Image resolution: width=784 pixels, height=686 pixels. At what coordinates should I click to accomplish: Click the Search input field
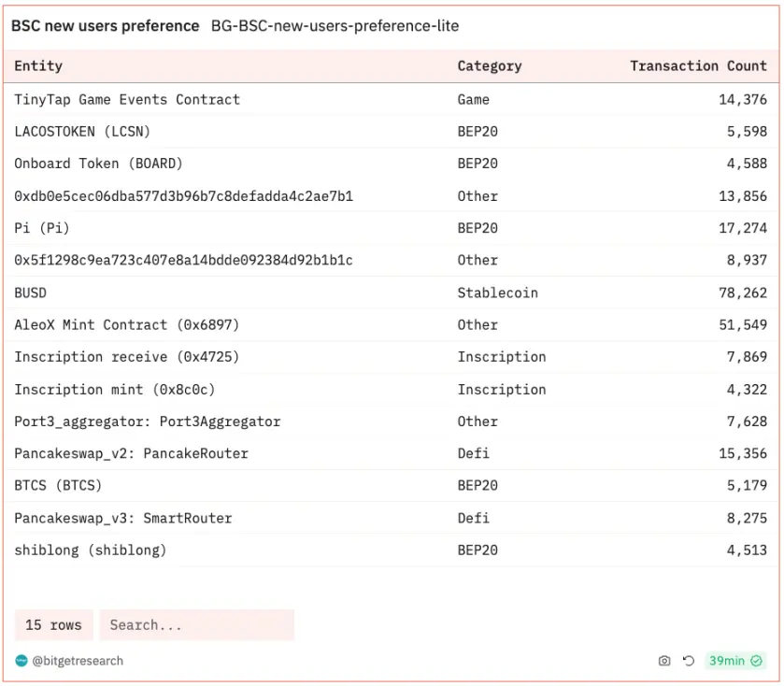coord(196,625)
